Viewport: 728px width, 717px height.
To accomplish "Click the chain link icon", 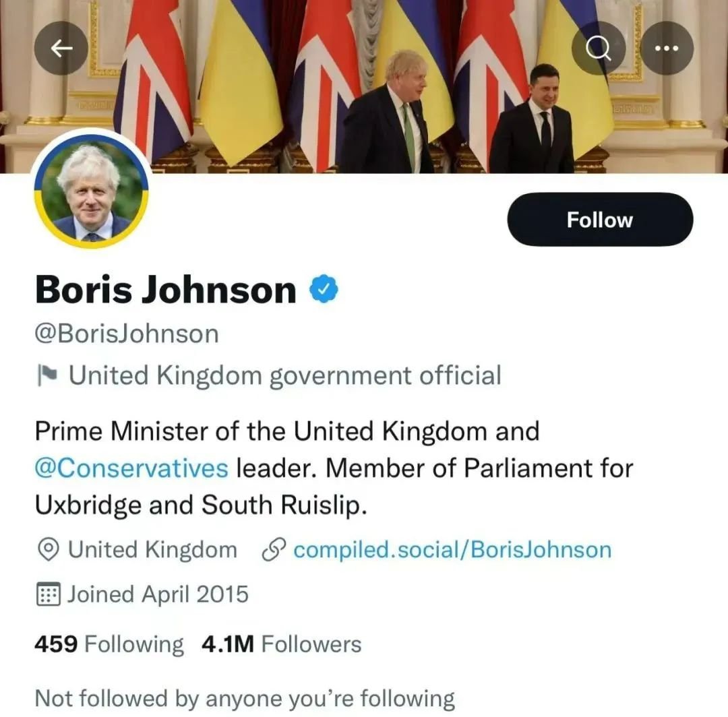I will click(274, 550).
